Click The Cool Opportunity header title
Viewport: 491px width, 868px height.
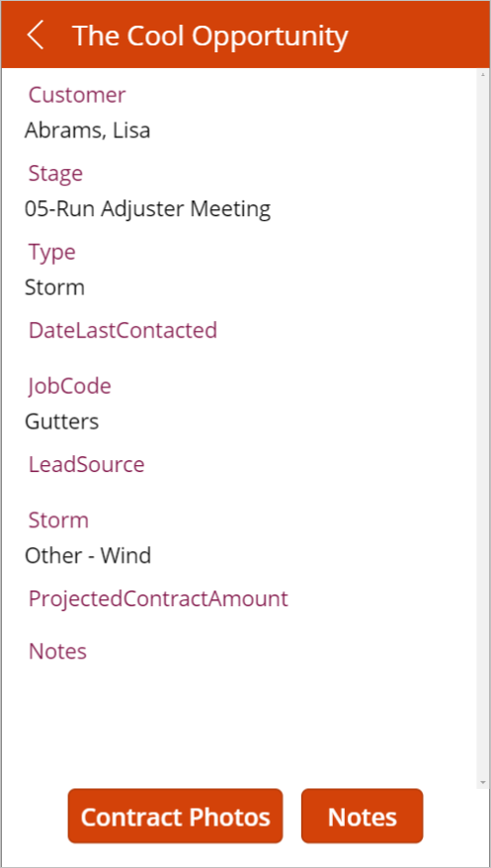click(210, 36)
